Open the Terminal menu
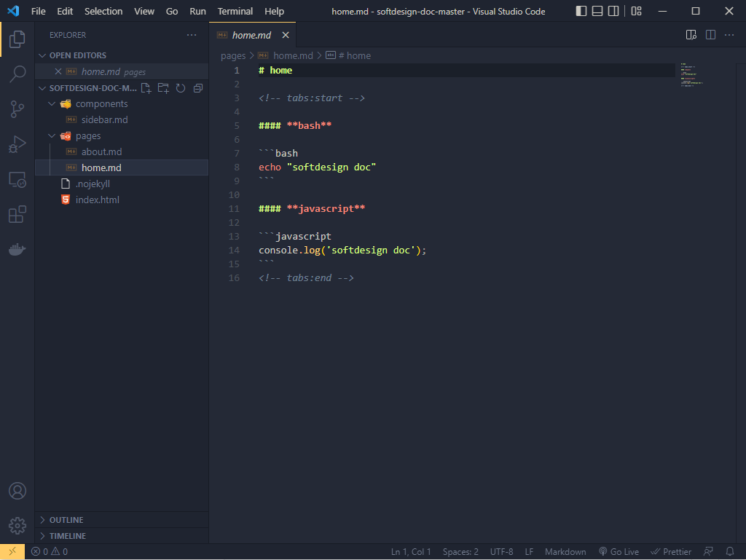 (x=235, y=11)
